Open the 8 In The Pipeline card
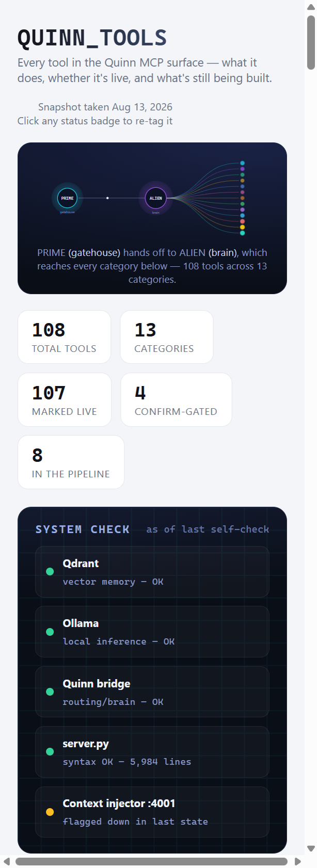Screen dimensions: 317x868 coord(71,462)
